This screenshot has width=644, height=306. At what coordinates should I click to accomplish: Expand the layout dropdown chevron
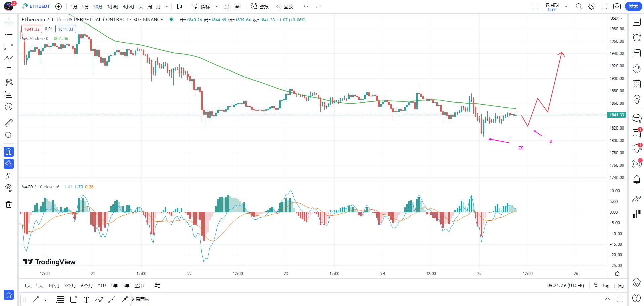pyautogui.click(x=566, y=6)
